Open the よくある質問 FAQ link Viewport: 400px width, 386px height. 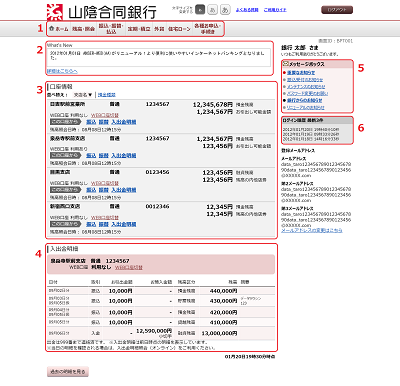point(247,10)
